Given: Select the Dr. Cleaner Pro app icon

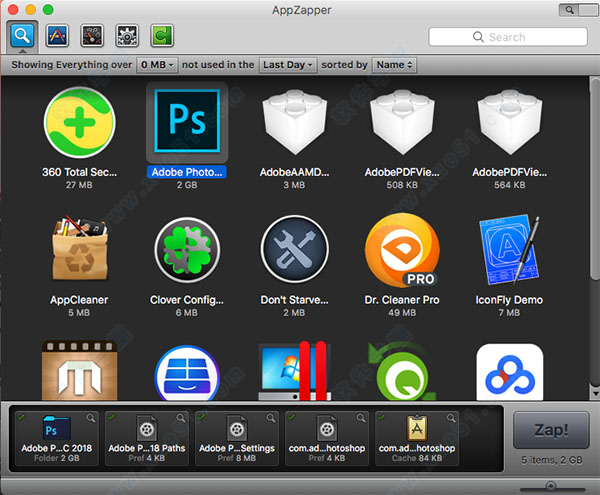Looking at the screenshot, I should pos(402,250).
